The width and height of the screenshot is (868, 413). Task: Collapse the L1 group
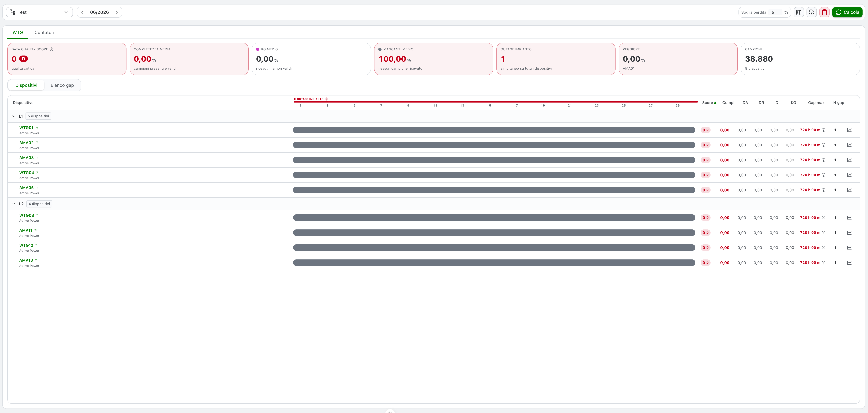coord(14,116)
